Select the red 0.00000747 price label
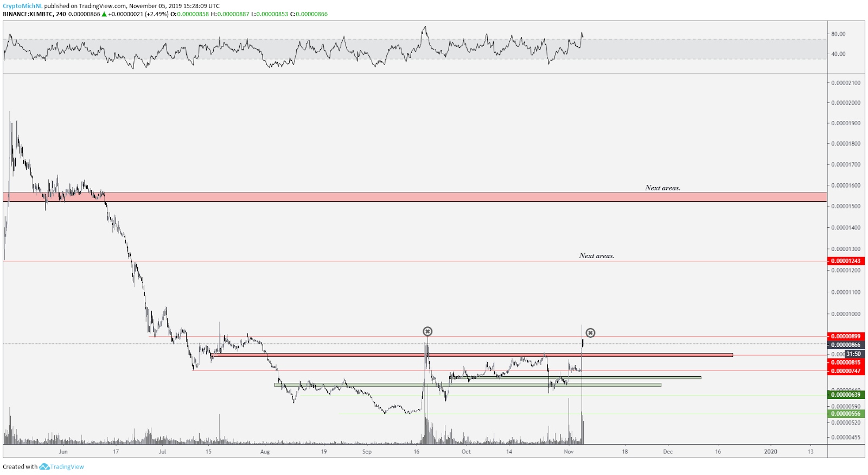Screen dimensions: 868x475 point(846,371)
